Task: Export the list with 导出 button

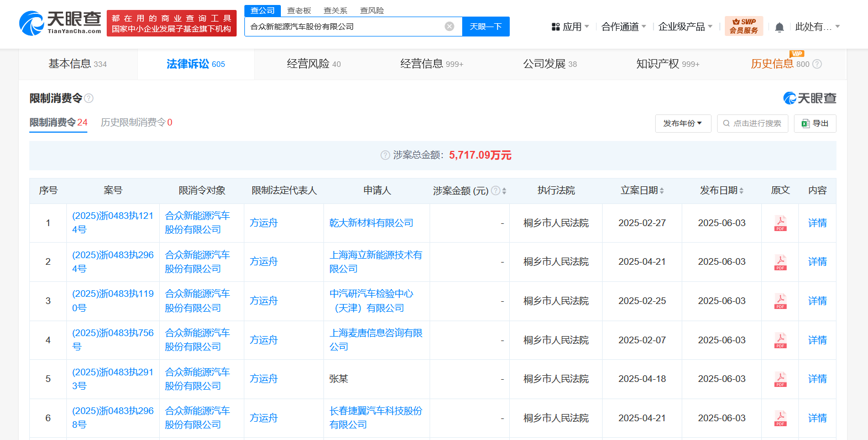Action: [815, 123]
